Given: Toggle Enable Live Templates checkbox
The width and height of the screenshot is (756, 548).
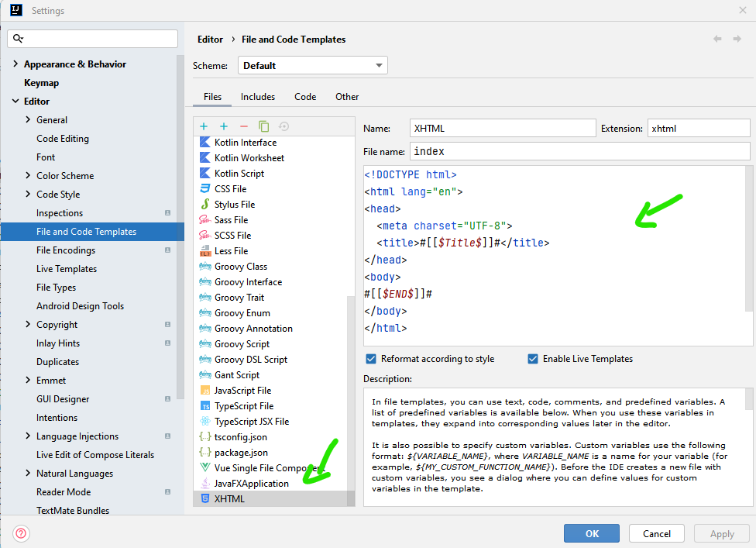Looking at the screenshot, I should 533,359.
